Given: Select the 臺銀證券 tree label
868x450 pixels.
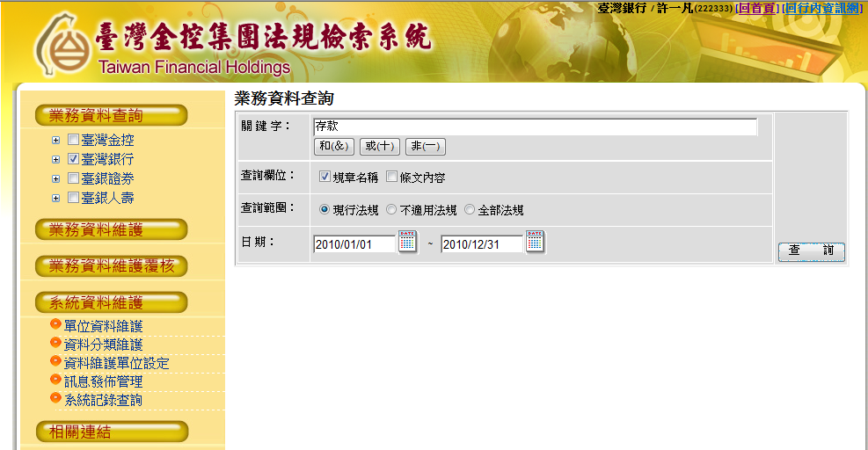Looking at the screenshot, I should pyautogui.click(x=108, y=178).
